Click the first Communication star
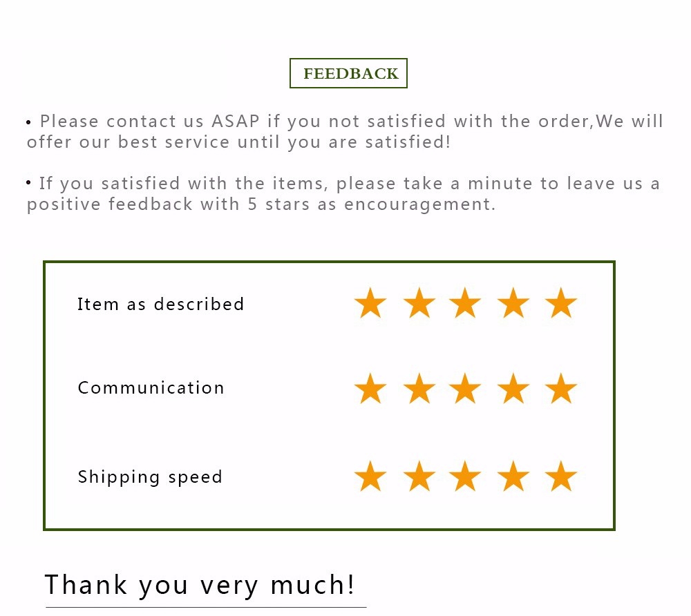Viewport: 691px width, 616px height. click(x=370, y=389)
